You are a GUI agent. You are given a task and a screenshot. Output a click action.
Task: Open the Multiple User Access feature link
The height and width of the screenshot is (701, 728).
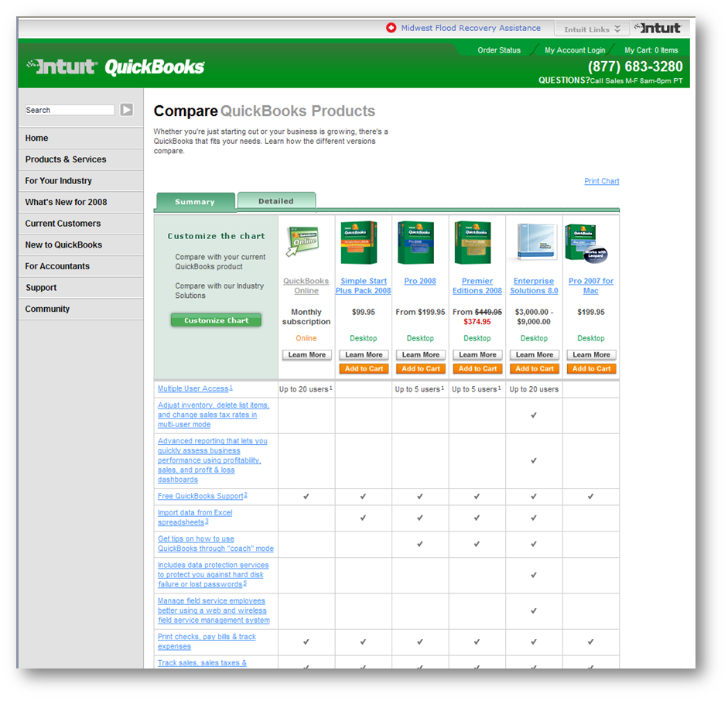193,388
